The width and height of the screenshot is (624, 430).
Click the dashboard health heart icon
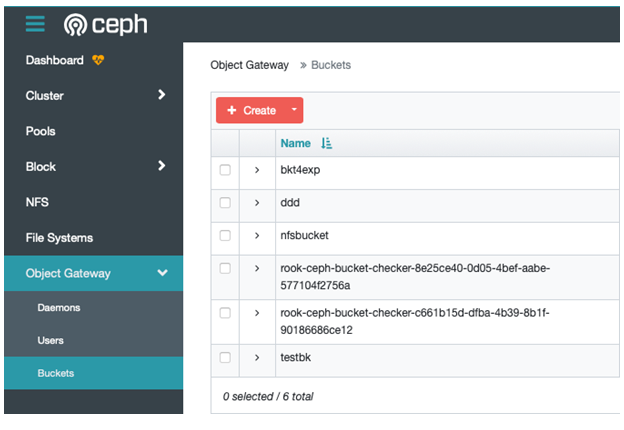coord(98,60)
